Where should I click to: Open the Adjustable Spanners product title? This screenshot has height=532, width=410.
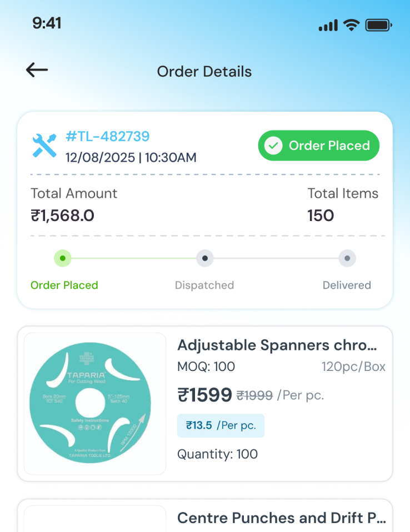(x=277, y=345)
